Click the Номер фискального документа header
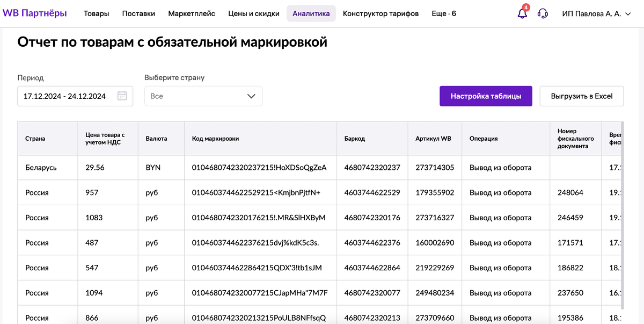 tap(575, 138)
